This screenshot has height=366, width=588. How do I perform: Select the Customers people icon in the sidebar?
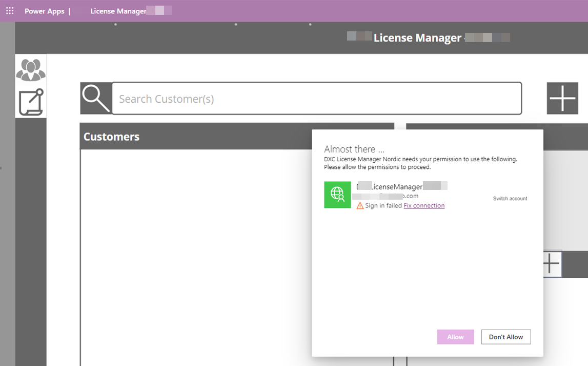[30, 70]
